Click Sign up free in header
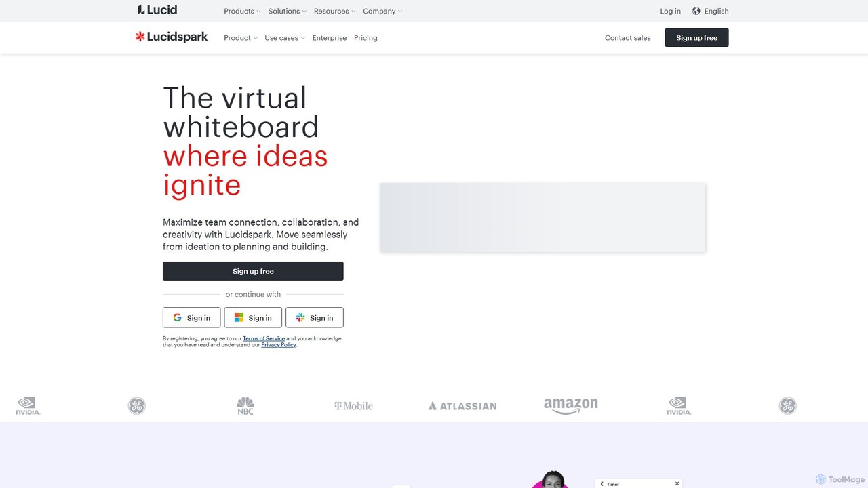The image size is (868, 488). pos(696,38)
